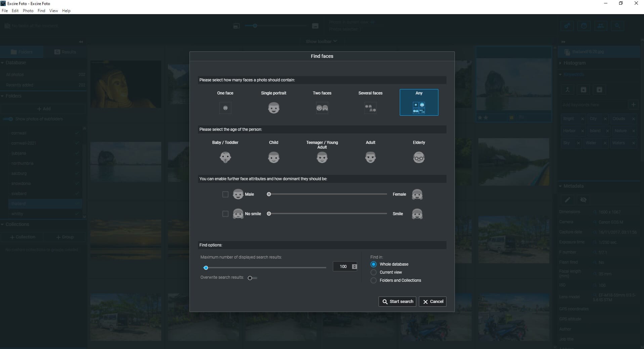
Task: Collapse the Collections section
Action: [2, 224]
